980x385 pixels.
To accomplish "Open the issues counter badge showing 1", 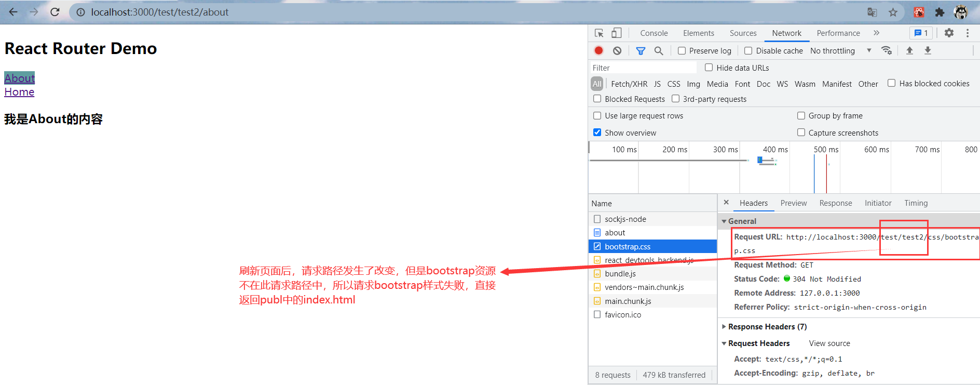I will (921, 33).
